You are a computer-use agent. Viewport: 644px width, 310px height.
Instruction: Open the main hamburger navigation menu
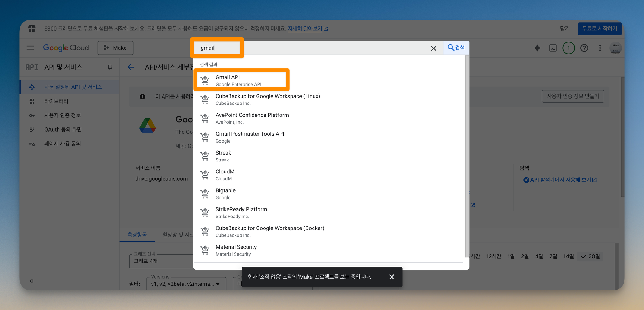[x=30, y=48]
